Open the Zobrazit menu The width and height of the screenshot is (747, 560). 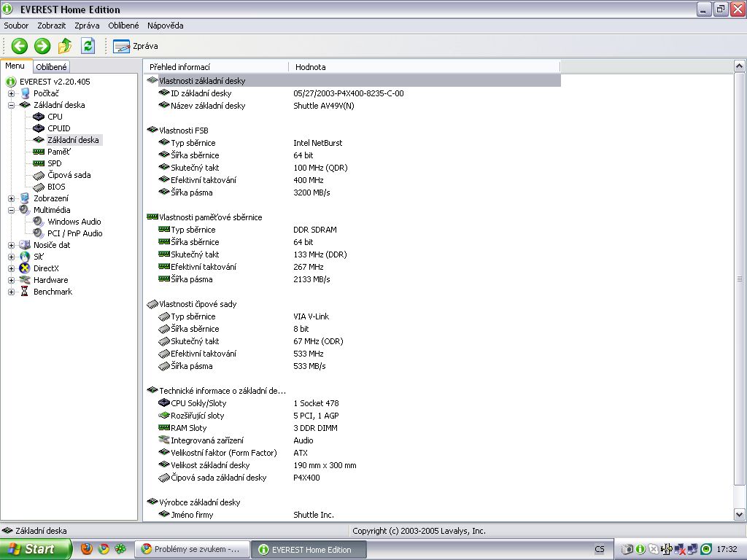(52, 26)
